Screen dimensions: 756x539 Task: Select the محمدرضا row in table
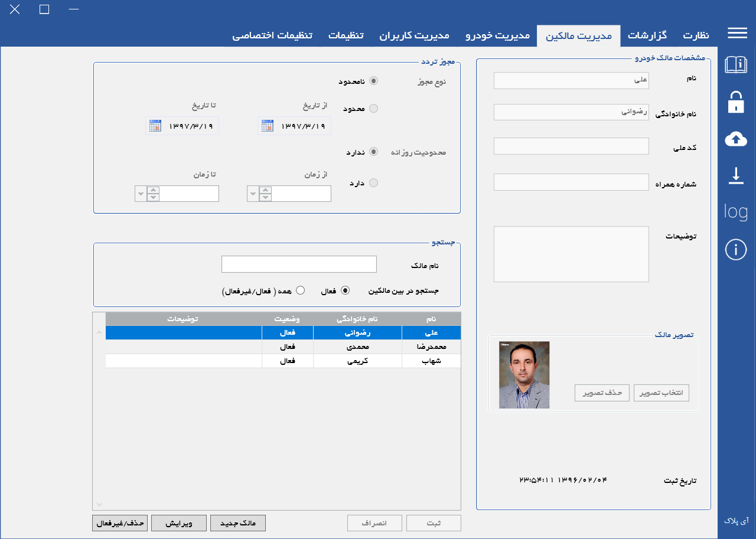point(283,347)
